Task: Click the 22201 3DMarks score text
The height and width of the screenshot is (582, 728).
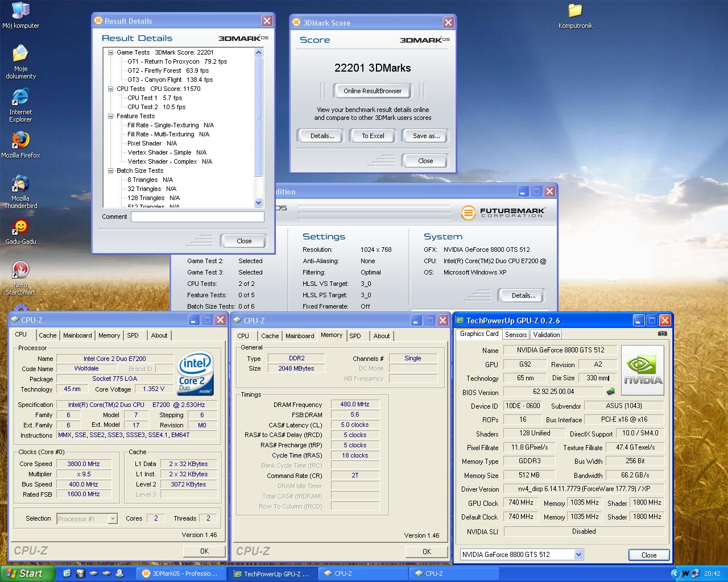Action: pos(373,68)
